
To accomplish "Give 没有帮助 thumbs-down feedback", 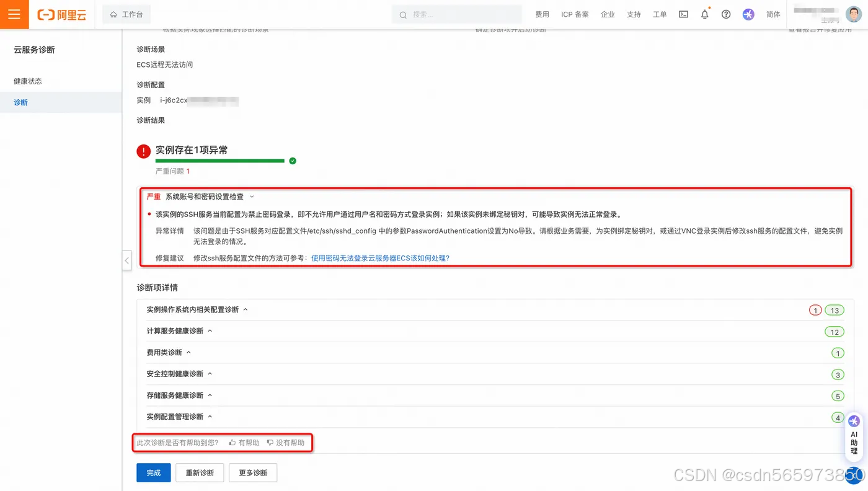I will point(286,443).
